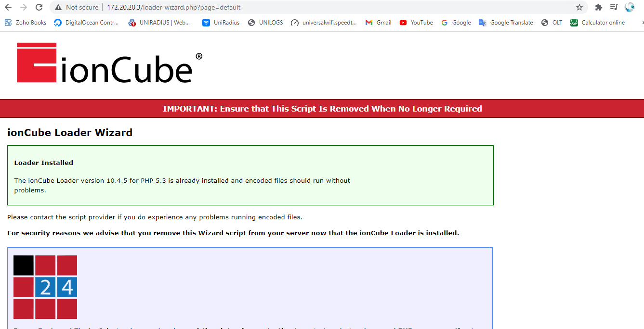Open the DigitalOcean Contr... bookmark

tap(86, 23)
